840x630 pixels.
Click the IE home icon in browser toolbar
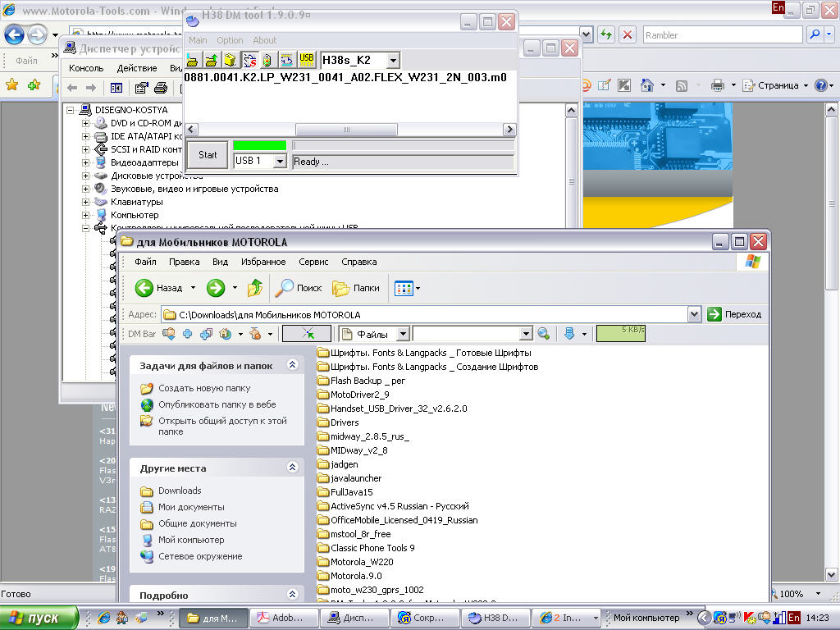pos(647,85)
